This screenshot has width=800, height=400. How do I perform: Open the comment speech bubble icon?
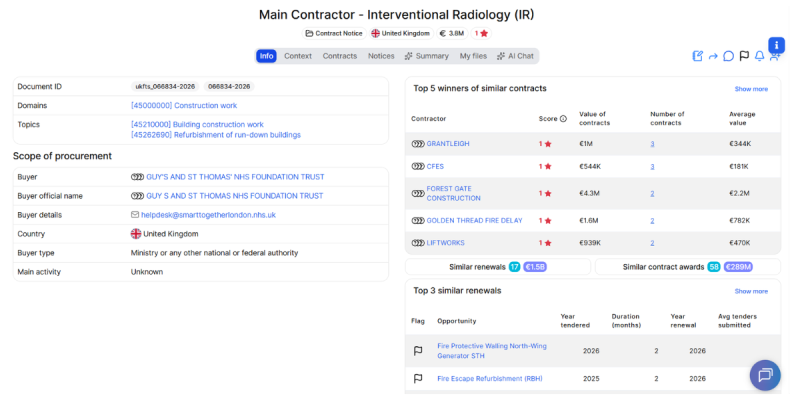[729, 56]
